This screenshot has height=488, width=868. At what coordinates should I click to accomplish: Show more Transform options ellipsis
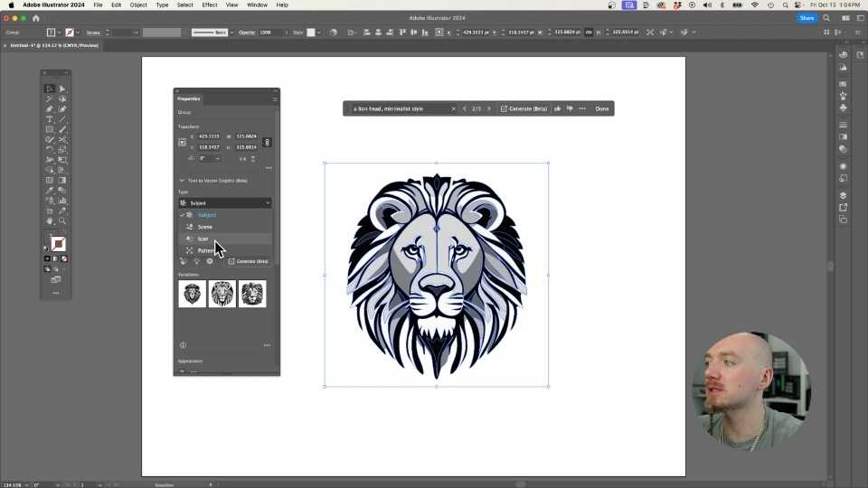click(269, 168)
